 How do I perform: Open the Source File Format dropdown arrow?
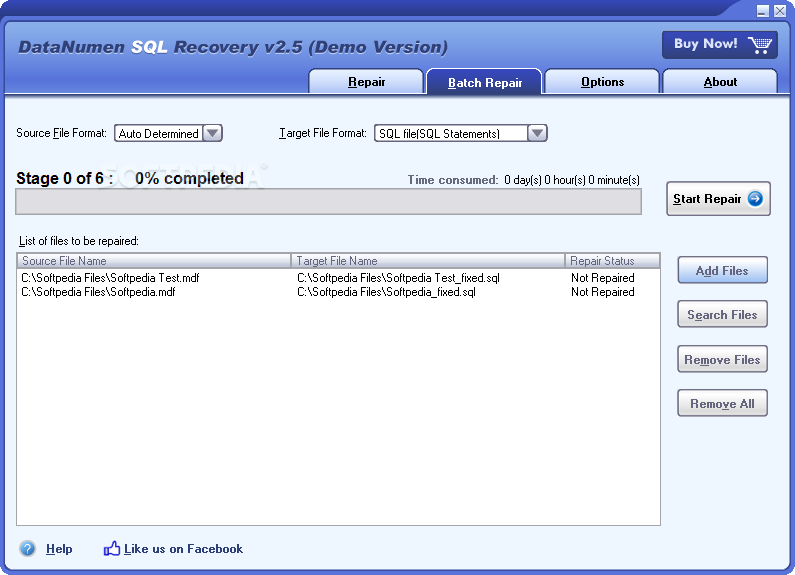click(212, 133)
